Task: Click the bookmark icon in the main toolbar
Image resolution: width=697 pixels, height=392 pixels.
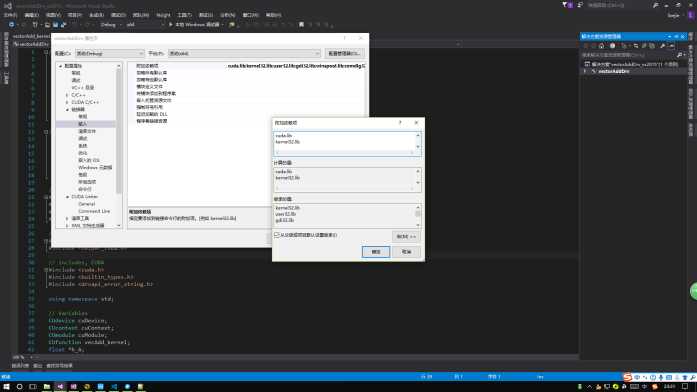Action: [x=301, y=24]
